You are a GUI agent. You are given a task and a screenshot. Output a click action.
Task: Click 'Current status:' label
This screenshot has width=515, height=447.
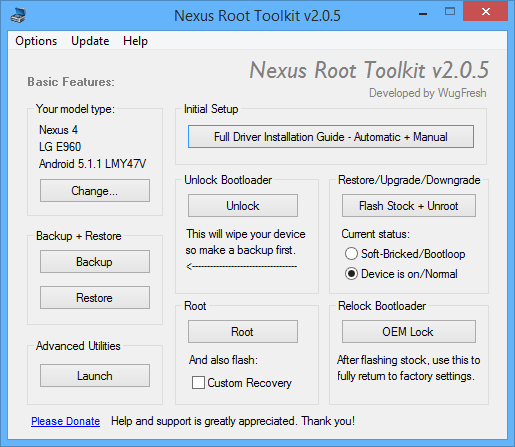click(x=375, y=234)
